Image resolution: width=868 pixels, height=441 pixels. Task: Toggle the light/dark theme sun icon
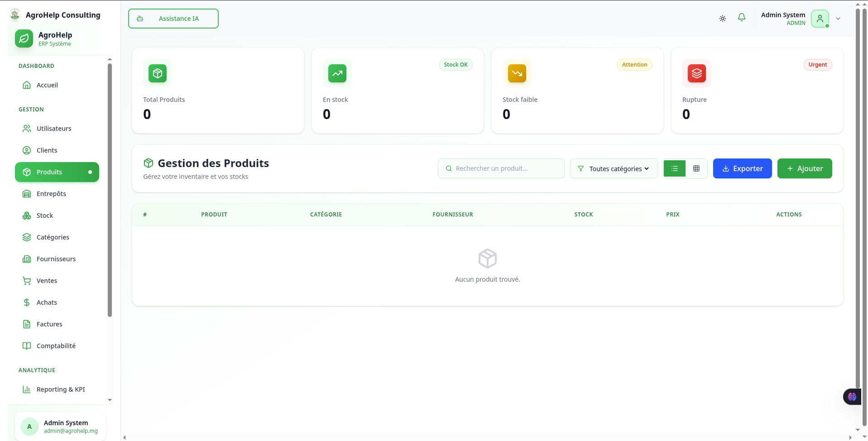[x=722, y=18]
